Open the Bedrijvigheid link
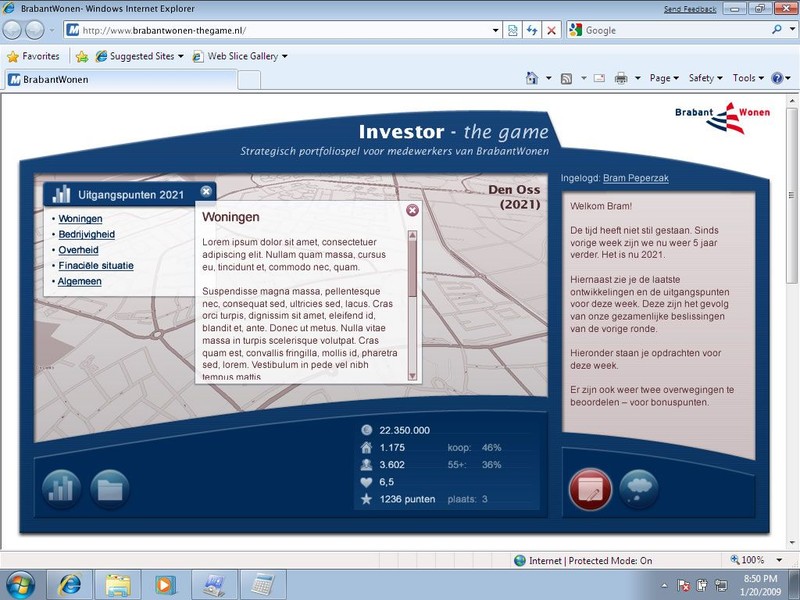 (x=86, y=235)
